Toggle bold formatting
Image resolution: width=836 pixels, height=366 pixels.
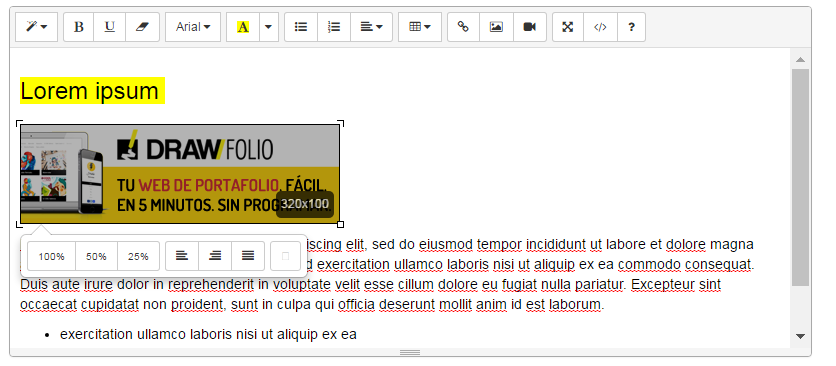point(79,27)
